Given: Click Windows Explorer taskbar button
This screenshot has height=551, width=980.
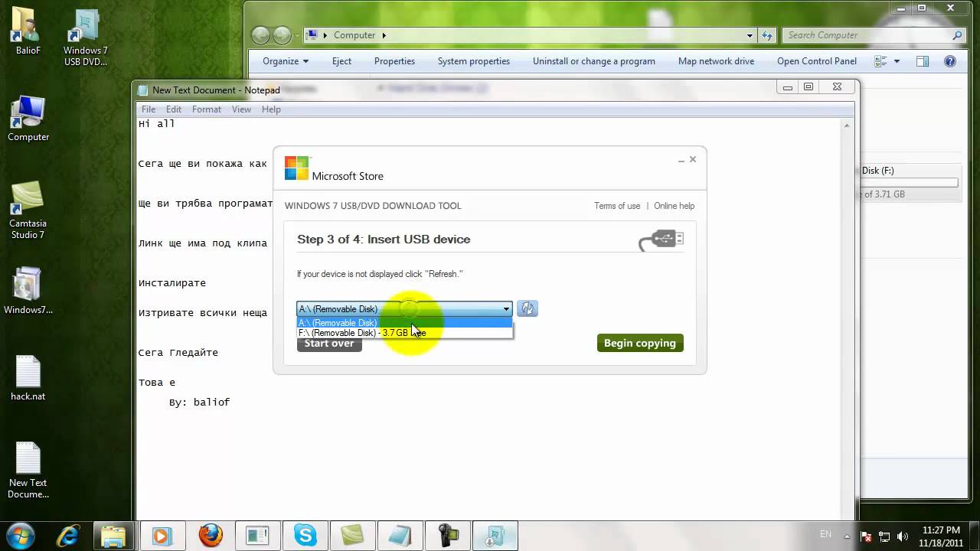Looking at the screenshot, I should tap(113, 535).
